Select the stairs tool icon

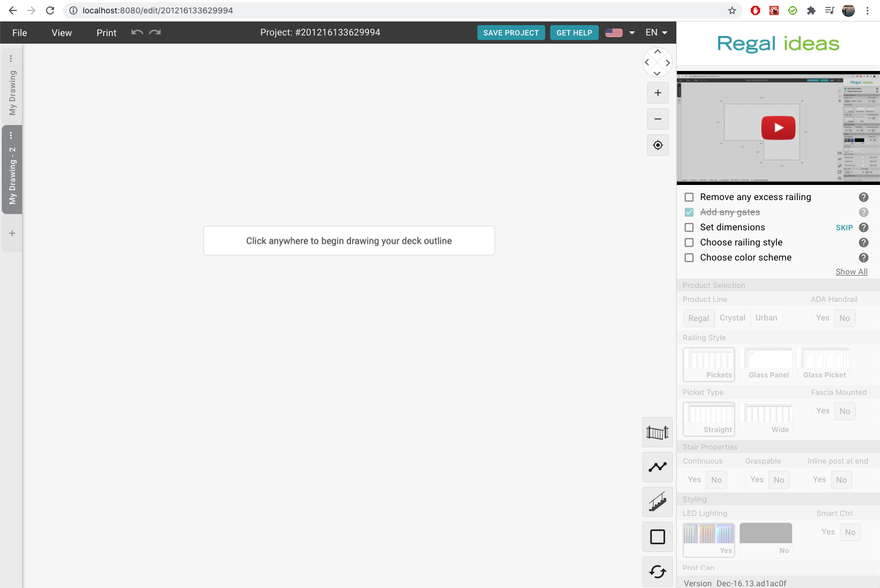(x=657, y=502)
